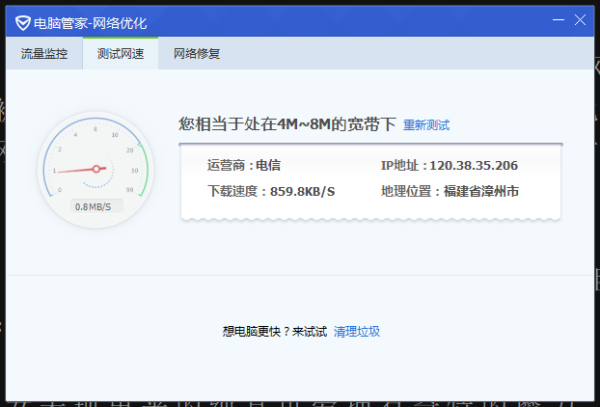Click the 0.8MB/S speed readout
This screenshot has width=600, height=407.
[x=97, y=207]
